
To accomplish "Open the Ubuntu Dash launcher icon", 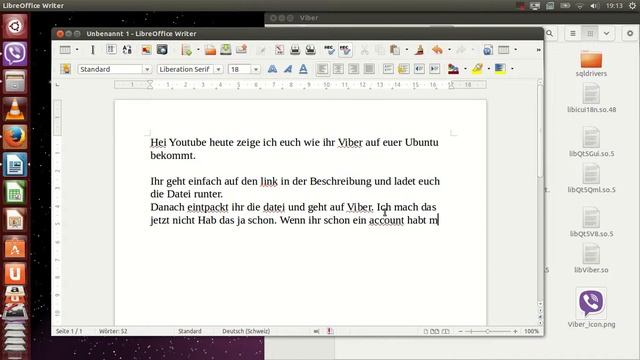I will (x=15, y=26).
